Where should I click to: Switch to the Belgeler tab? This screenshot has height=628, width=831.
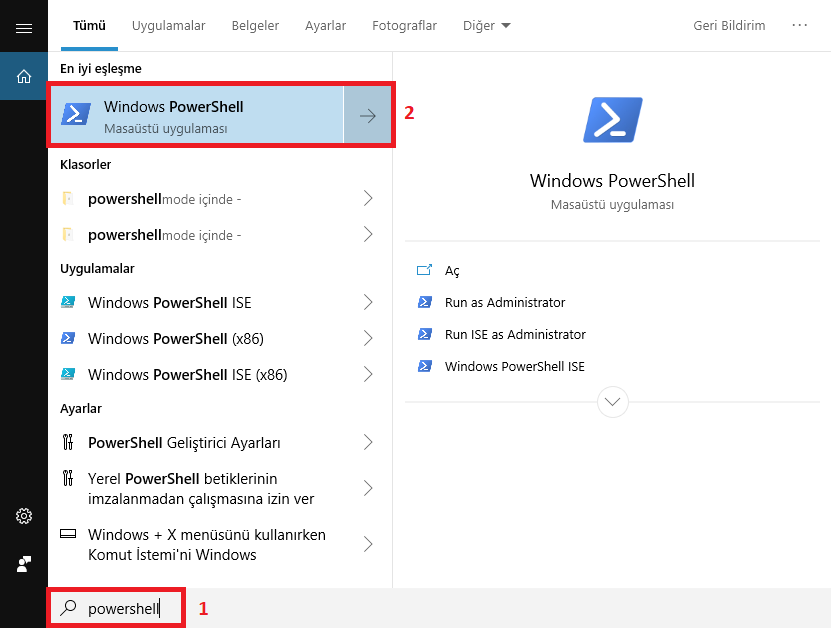(x=255, y=26)
